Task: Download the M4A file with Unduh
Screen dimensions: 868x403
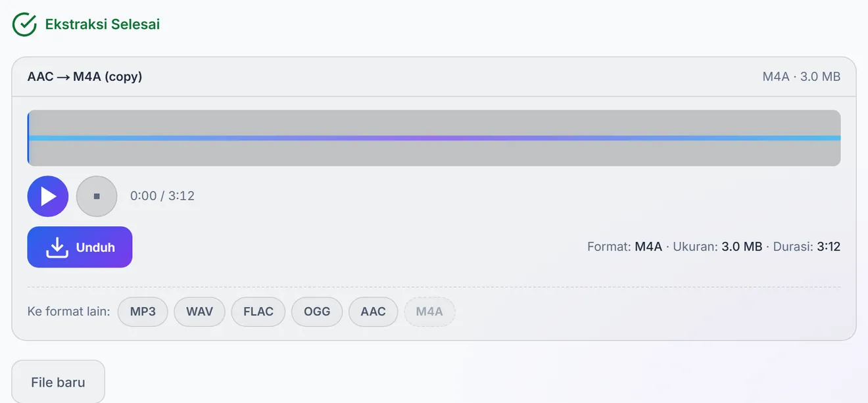Action: tap(80, 247)
